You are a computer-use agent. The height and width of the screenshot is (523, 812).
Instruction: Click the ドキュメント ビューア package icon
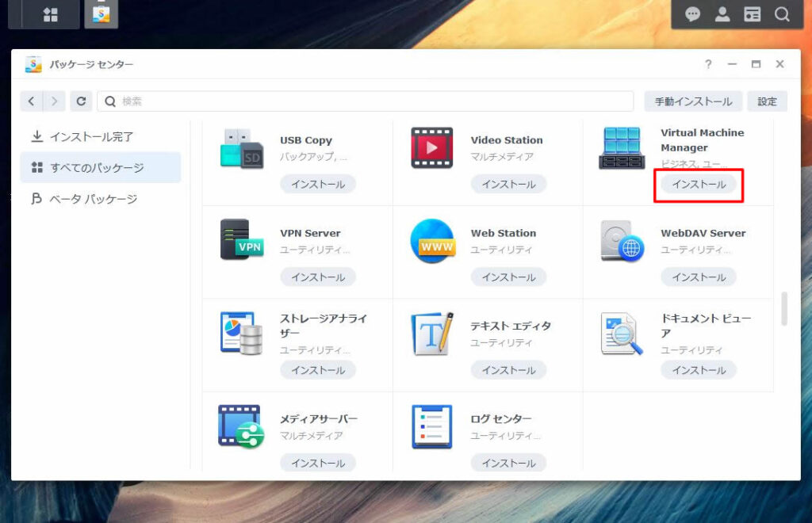pos(622,334)
